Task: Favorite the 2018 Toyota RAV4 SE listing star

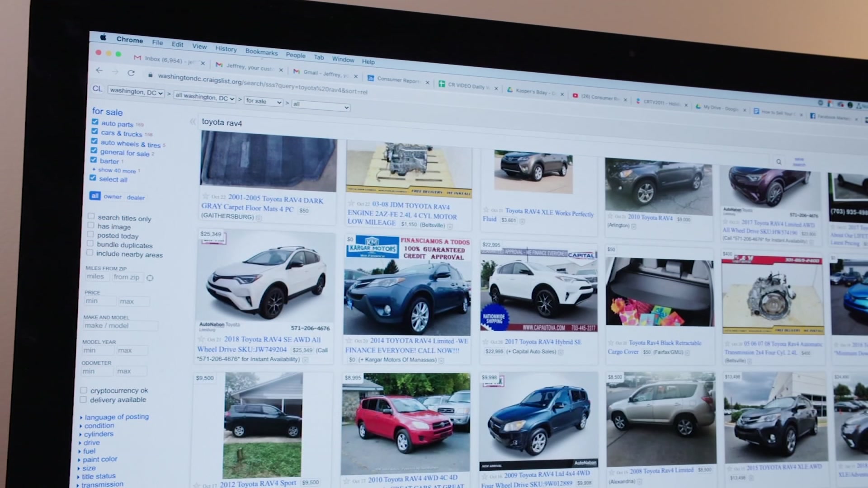Action: 202,339
